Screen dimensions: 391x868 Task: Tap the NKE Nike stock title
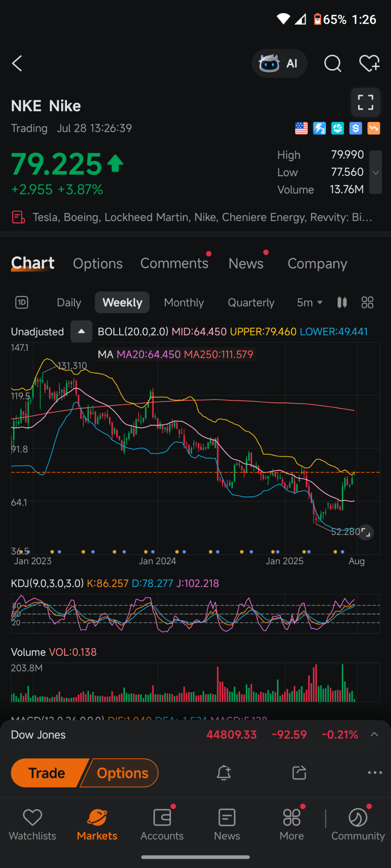click(46, 106)
